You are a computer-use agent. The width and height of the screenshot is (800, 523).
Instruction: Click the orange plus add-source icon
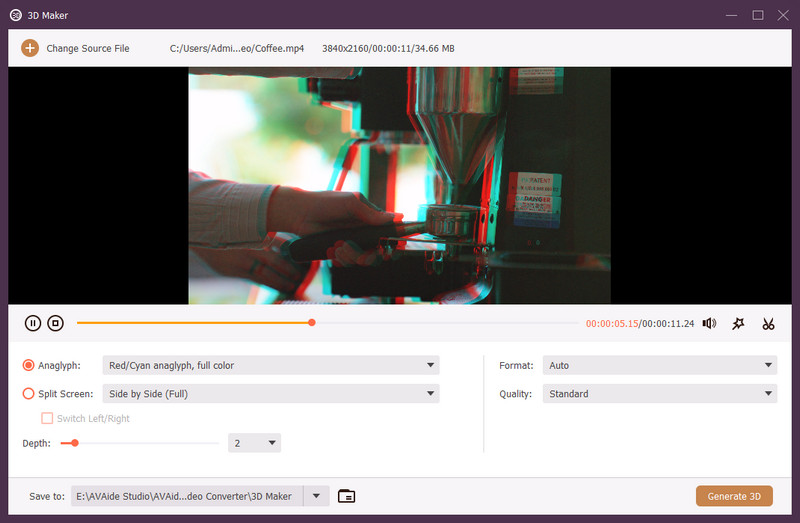(x=30, y=48)
